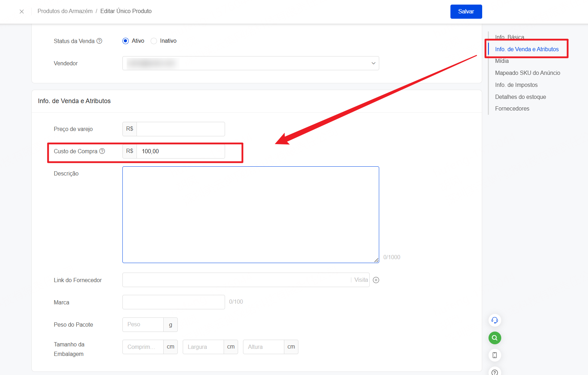Click the Peso do Pacote label
Screen dimensions: 588x375
click(73, 325)
